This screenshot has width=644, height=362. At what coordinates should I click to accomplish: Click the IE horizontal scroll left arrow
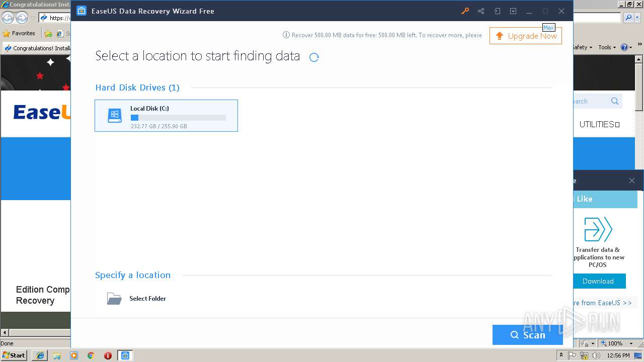coord(5,332)
